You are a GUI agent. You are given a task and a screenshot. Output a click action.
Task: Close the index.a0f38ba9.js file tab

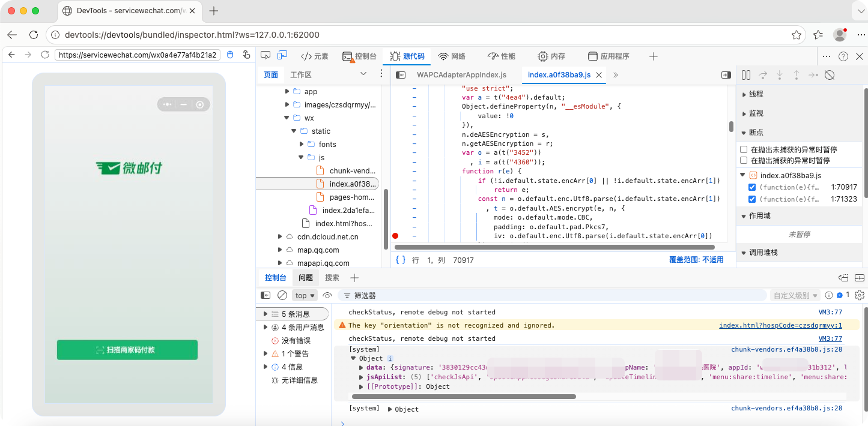click(599, 75)
